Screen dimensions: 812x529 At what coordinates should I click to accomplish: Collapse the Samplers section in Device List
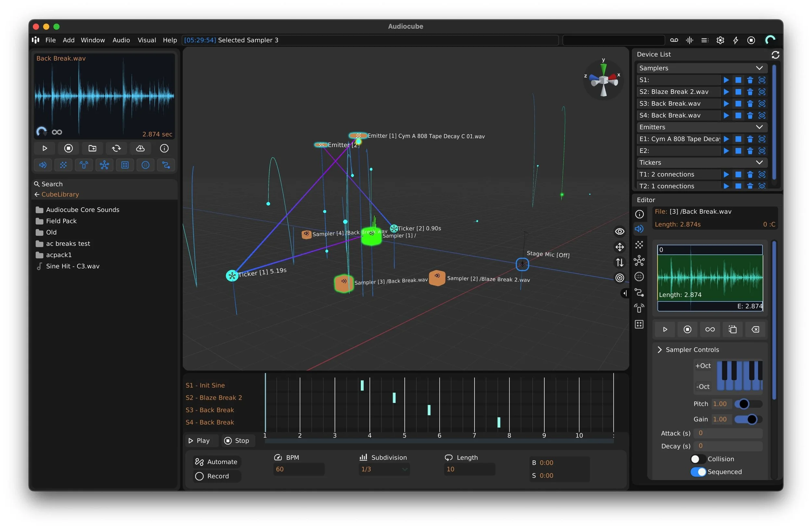pyautogui.click(x=760, y=68)
